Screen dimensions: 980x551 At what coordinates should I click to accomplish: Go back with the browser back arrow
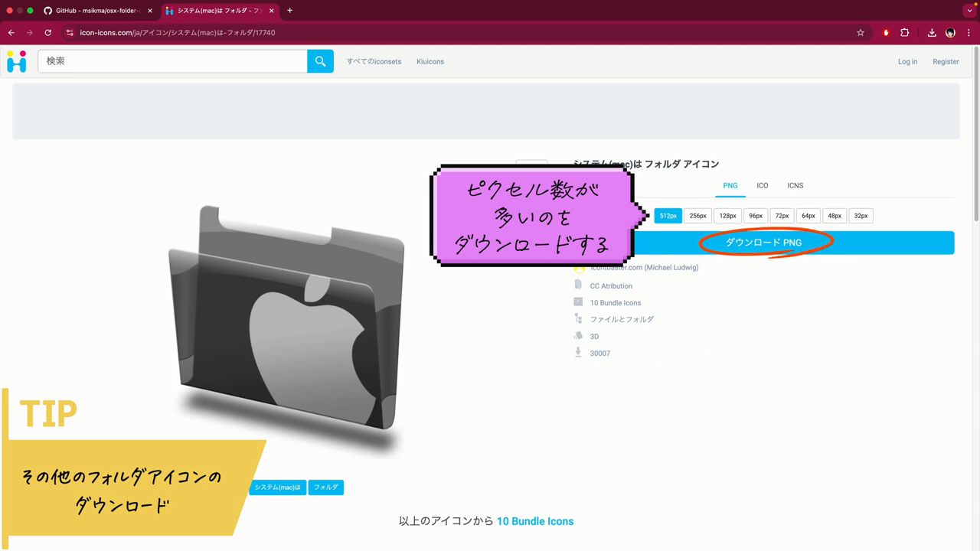pos(11,33)
